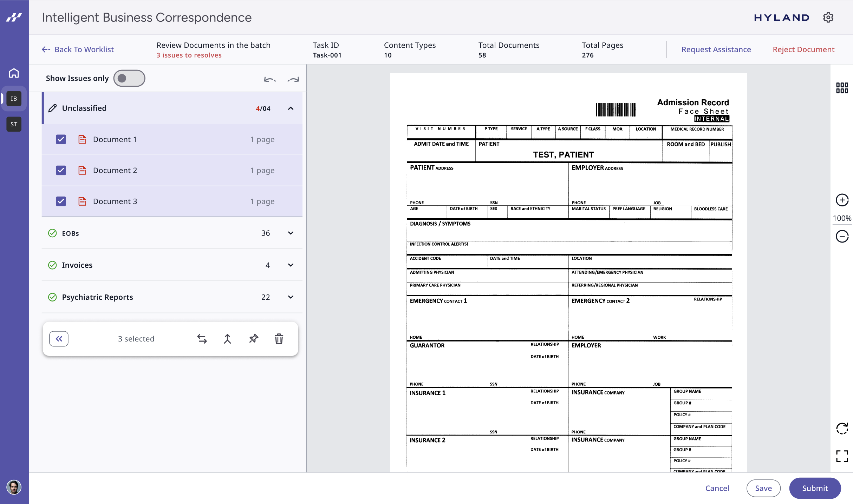Viewport: 853px width, 504px height.
Task: Enter fullscreen document view
Action: [842, 456]
